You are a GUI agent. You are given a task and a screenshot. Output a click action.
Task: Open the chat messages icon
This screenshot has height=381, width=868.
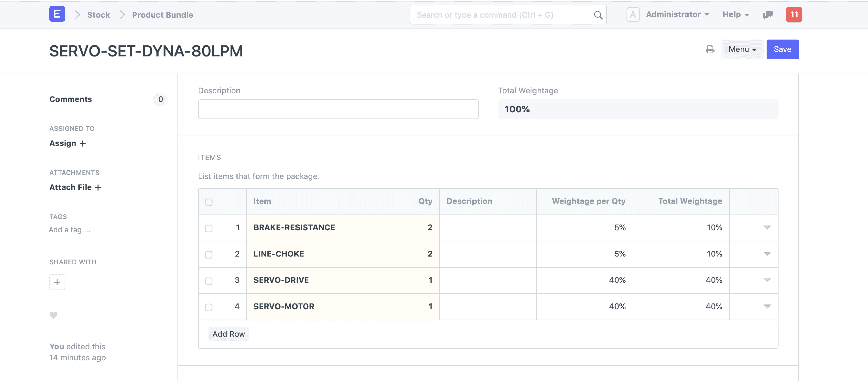(767, 15)
